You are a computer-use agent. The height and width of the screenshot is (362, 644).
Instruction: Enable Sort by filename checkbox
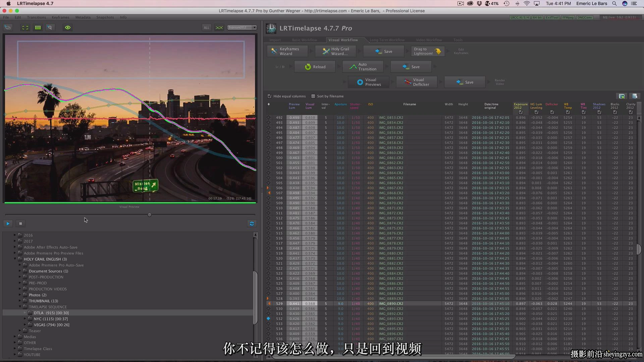click(x=313, y=96)
